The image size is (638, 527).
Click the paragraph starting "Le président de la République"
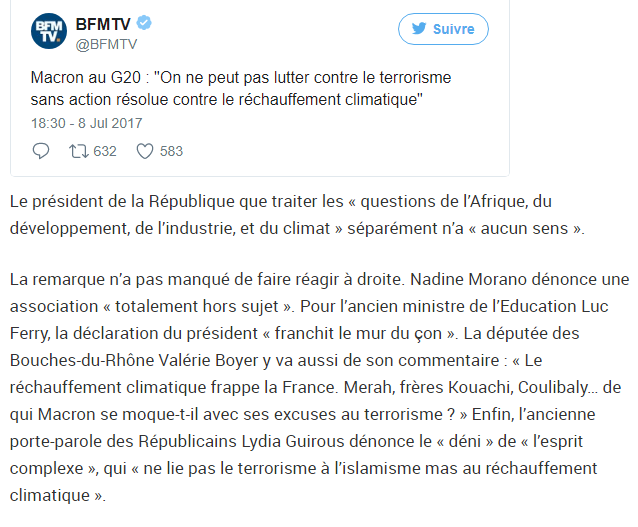[x=300, y=214]
